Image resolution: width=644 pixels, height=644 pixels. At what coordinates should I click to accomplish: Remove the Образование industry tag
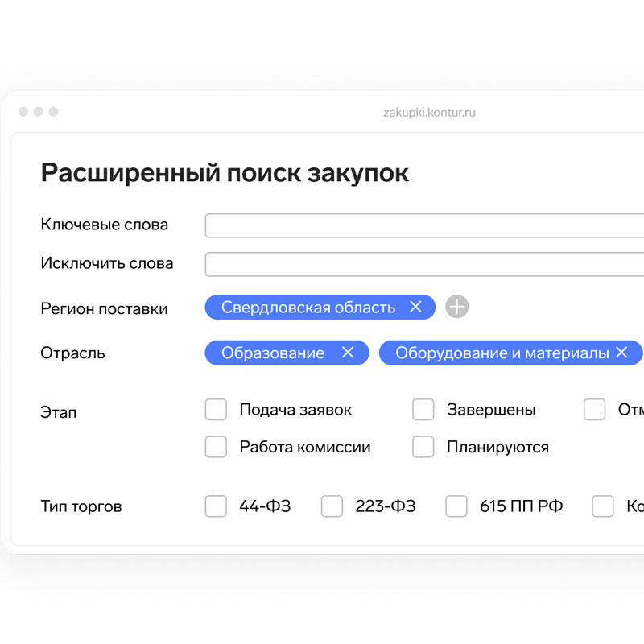click(x=348, y=353)
